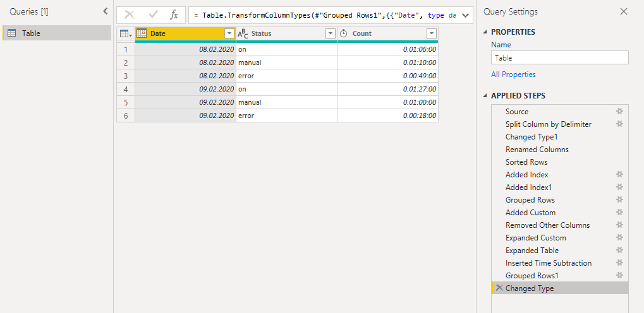
Task: Open settings gear for Split Column by Delimiter
Action: 620,124
